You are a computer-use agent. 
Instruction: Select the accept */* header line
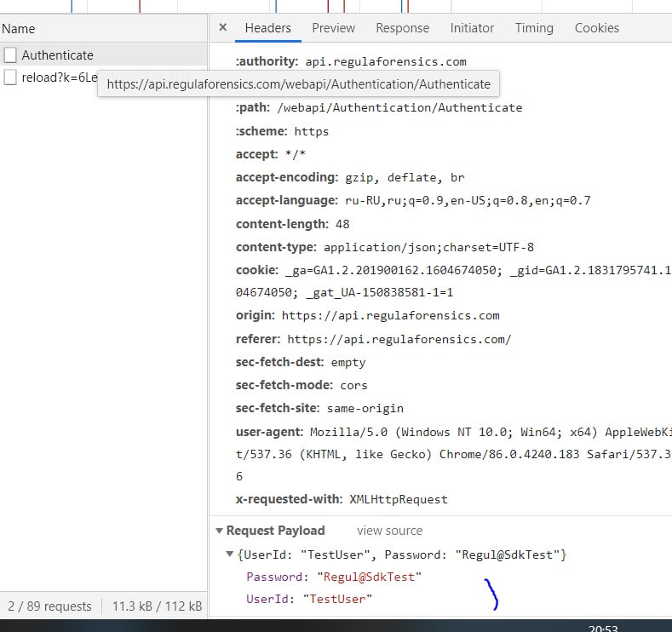(271, 154)
